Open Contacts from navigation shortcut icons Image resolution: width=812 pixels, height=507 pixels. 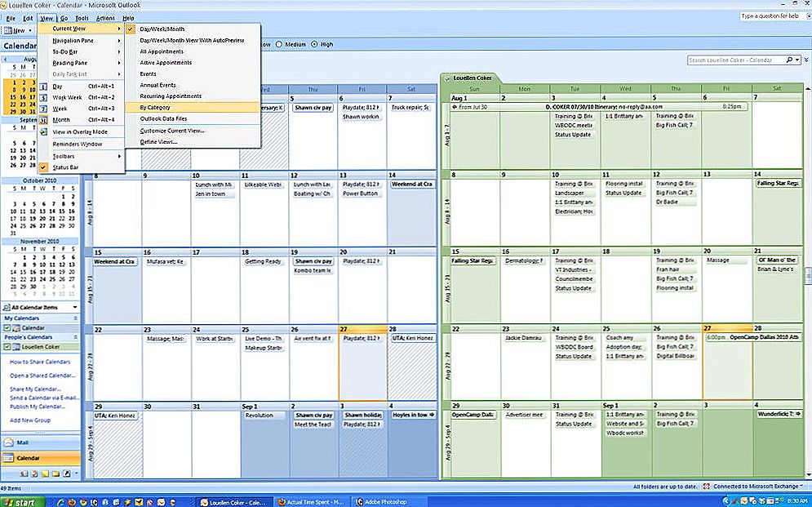click(x=24, y=474)
